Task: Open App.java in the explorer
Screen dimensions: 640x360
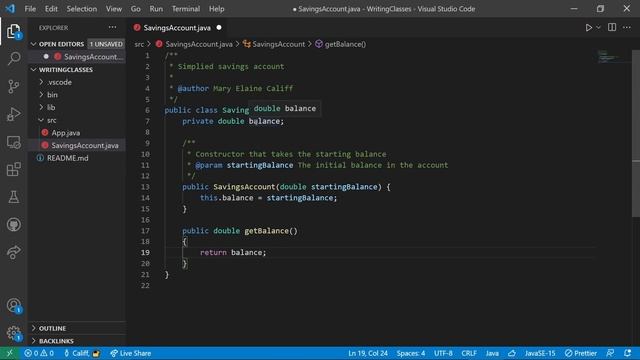Action: pyautogui.click(x=66, y=133)
